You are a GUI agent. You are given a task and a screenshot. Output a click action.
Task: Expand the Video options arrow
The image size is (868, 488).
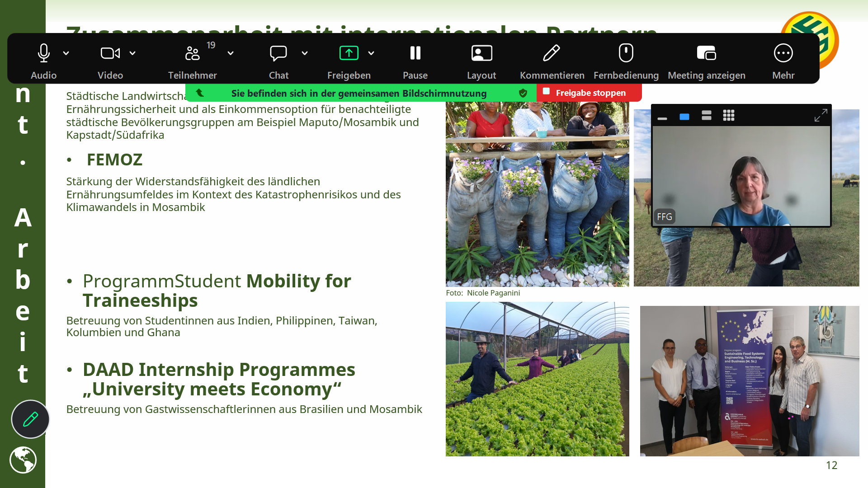point(132,53)
